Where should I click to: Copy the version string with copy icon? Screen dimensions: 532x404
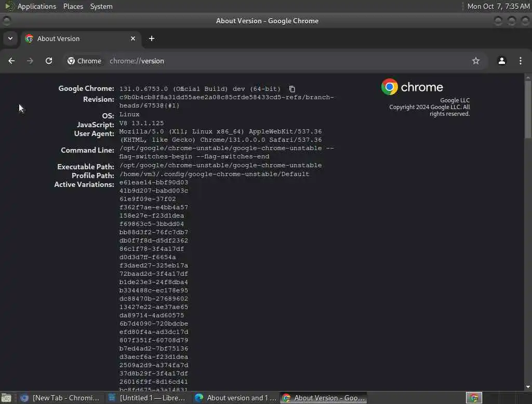click(x=292, y=89)
